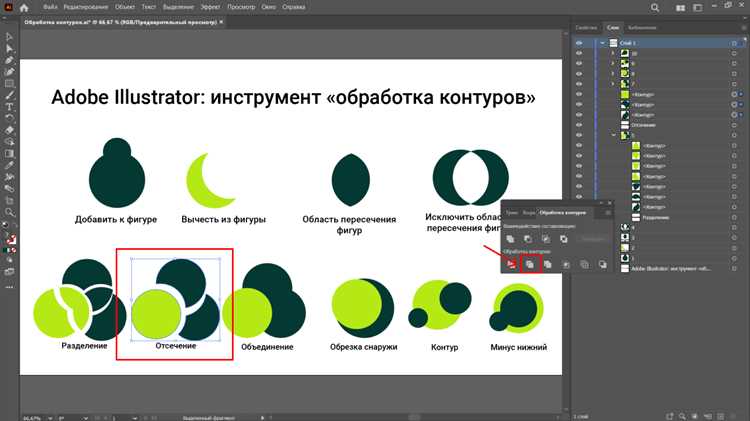Open the Файл menu
The height and width of the screenshot is (421, 750).
tap(50, 7)
